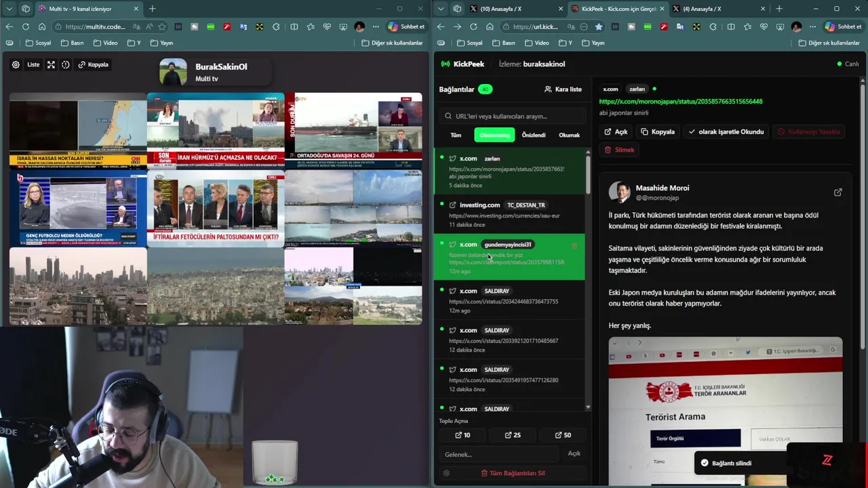Click Tüm Bağlantıları Sil button
868x488 pixels.
tap(513, 473)
